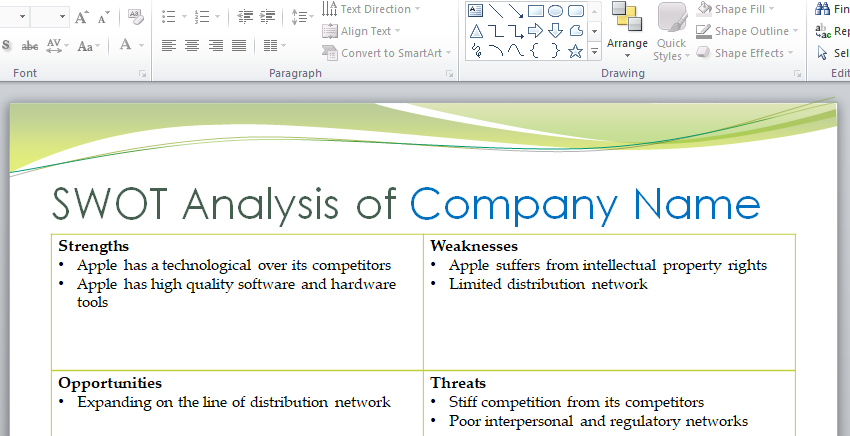Open font color dropdown arrow
The height and width of the screenshot is (436, 850).
(141, 46)
